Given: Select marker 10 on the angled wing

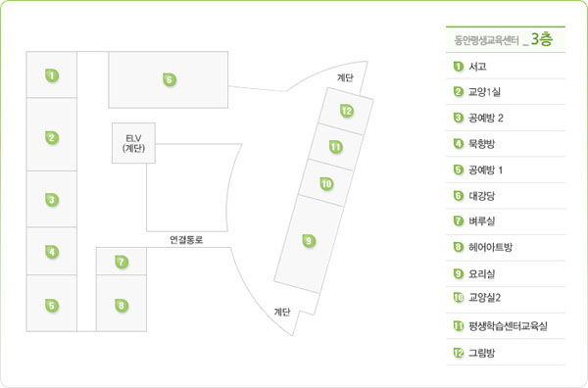Looking at the screenshot, I should pos(326,183).
